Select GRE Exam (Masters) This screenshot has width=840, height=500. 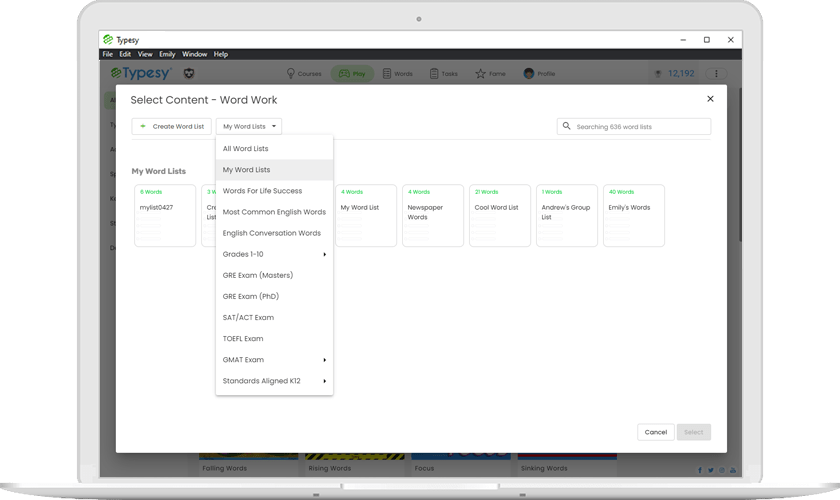[274, 275]
